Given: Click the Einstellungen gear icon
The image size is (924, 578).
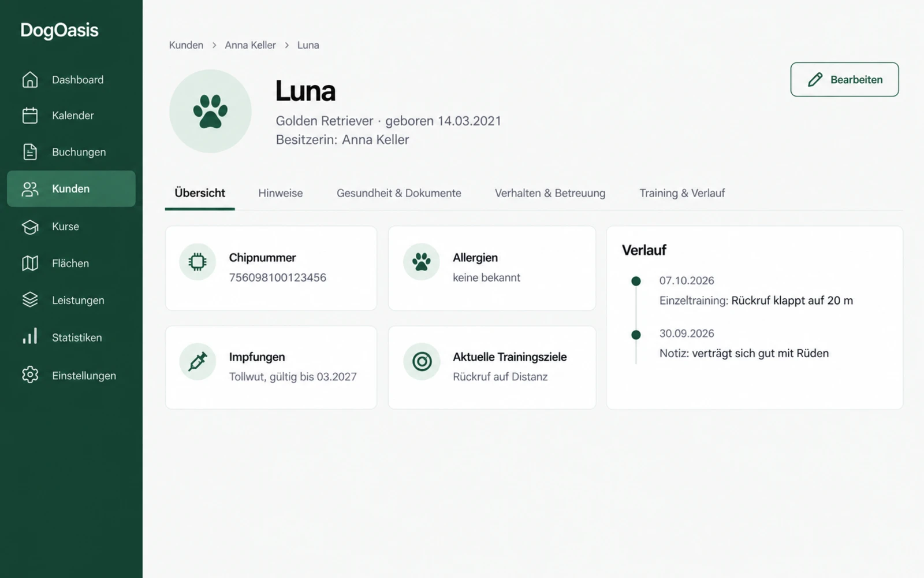Looking at the screenshot, I should [x=30, y=375].
